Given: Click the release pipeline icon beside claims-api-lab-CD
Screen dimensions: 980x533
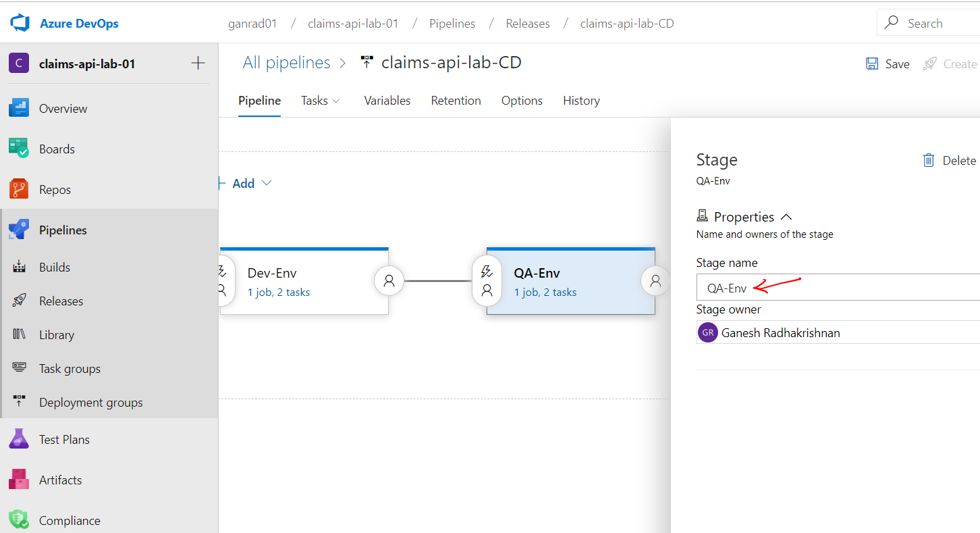Looking at the screenshot, I should click(x=366, y=62).
